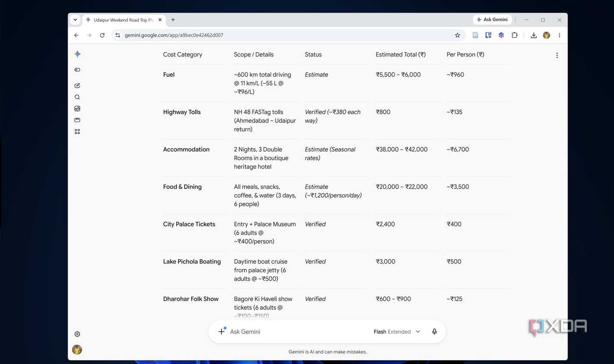Click the Gemini is AI disclaimer text
Viewport: 614px width, 364px height.
328,352
